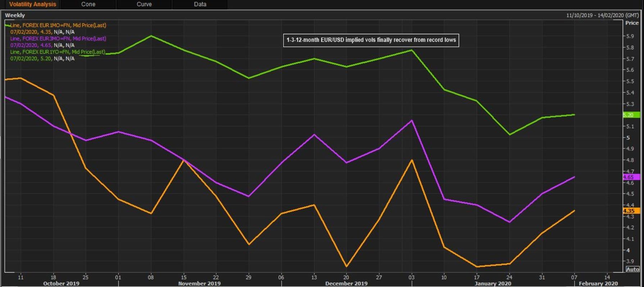This screenshot has width=644, height=287.
Task: Click the 5.9 price axis tick
Action: point(630,36)
